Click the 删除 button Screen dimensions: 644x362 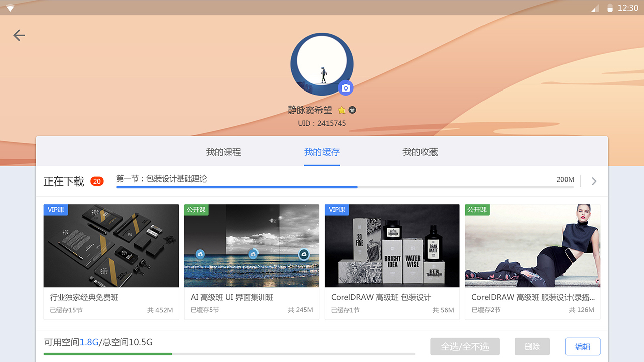[x=532, y=346]
